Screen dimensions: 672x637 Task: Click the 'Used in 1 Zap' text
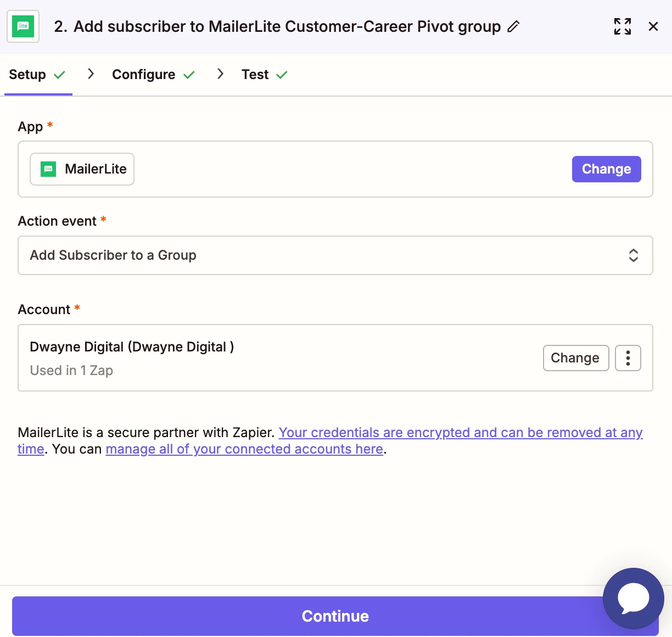(71, 371)
